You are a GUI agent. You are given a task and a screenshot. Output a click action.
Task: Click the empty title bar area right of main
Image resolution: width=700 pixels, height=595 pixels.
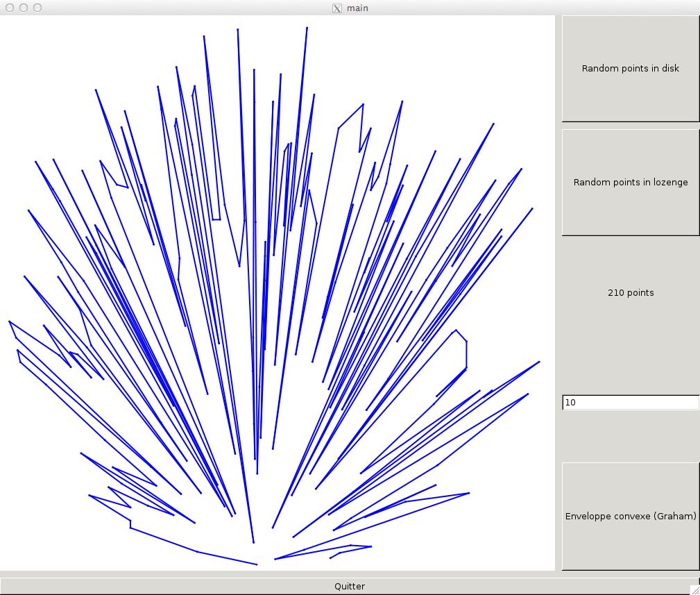(x=520, y=8)
